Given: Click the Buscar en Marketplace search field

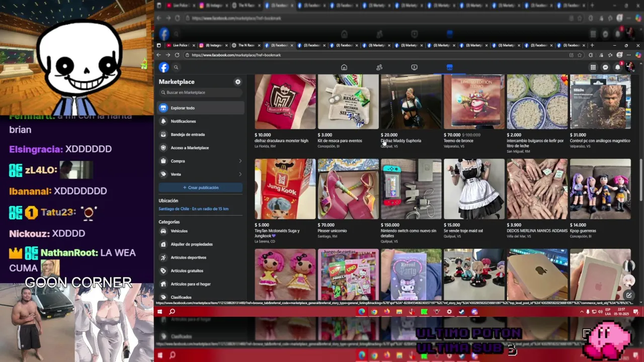Looking at the screenshot, I should pyautogui.click(x=200, y=93).
